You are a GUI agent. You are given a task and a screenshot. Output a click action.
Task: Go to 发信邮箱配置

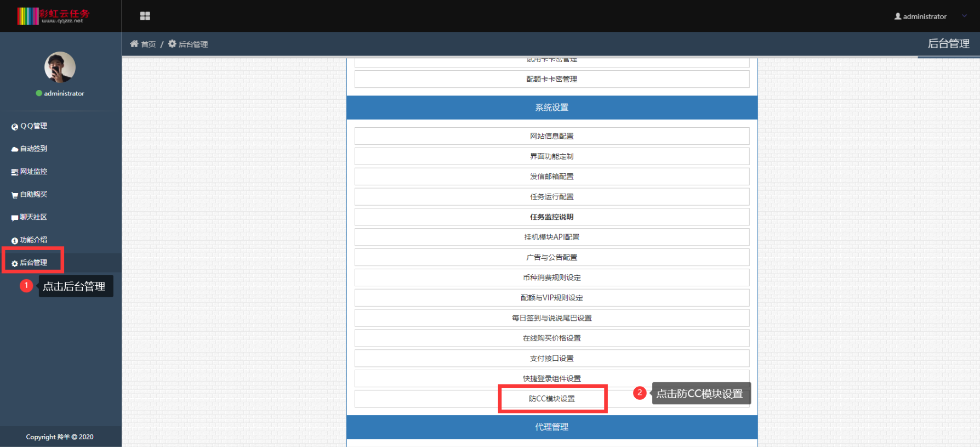(551, 177)
